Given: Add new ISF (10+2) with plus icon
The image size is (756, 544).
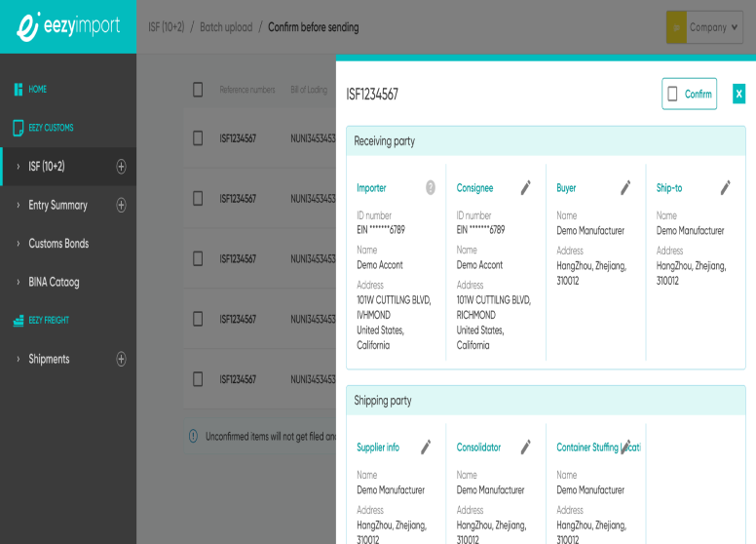Looking at the screenshot, I should (x=121, y=167).
